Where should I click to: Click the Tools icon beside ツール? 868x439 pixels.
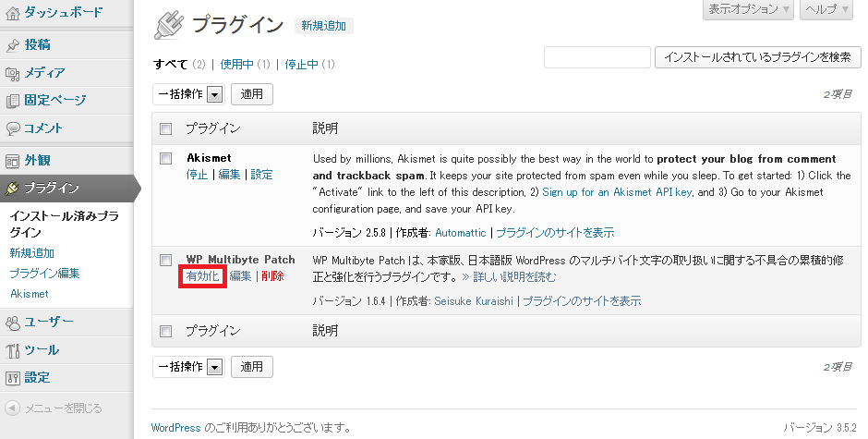coord(12,350)
